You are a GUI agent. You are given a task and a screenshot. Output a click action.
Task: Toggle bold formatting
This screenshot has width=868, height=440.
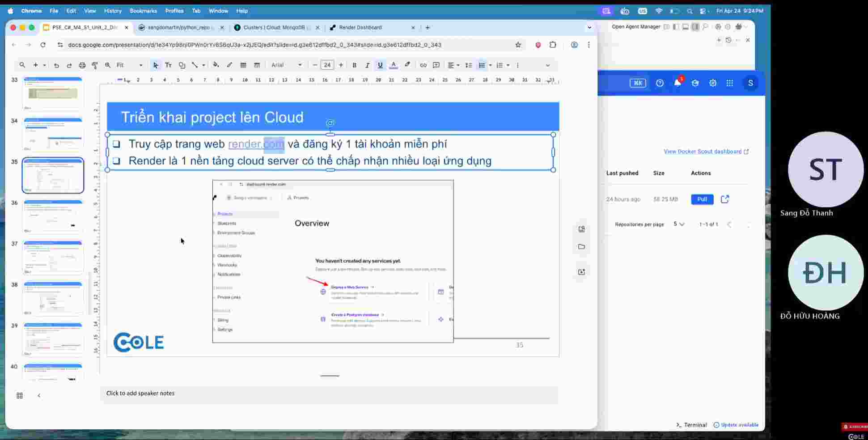point(354,65)
